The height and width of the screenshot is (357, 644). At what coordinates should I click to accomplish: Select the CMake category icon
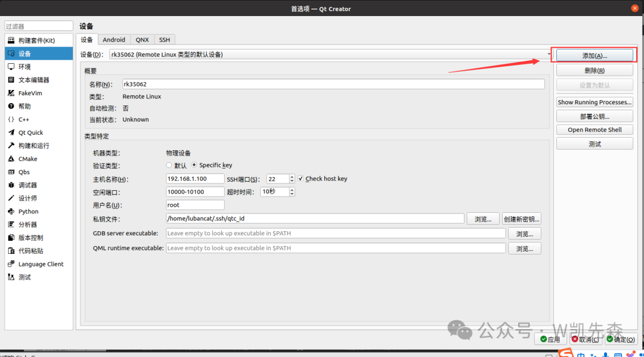tap(11, 159)
